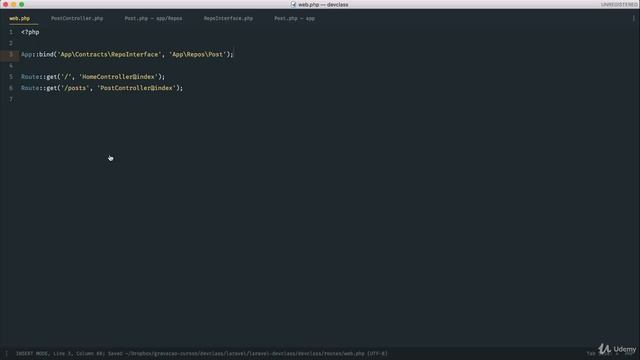Viewport: 640px width, 360px height.
Task: Click the App class name on line 3
Action: point(27,54)
